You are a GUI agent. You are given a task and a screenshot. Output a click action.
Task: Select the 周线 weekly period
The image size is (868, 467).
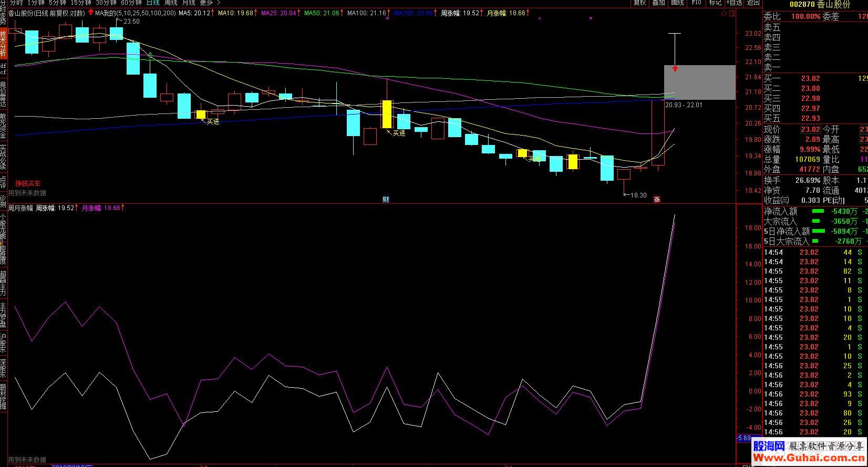click(171, 3)
